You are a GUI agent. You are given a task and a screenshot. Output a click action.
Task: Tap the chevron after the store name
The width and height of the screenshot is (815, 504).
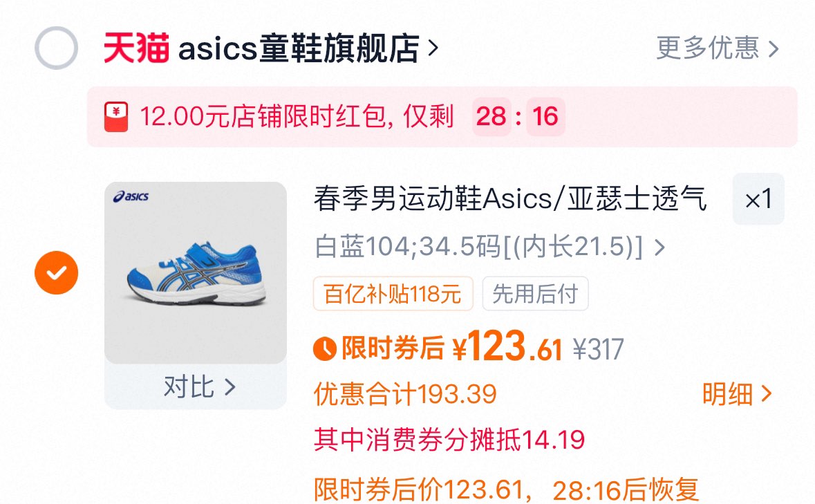(x=433, y=48)
